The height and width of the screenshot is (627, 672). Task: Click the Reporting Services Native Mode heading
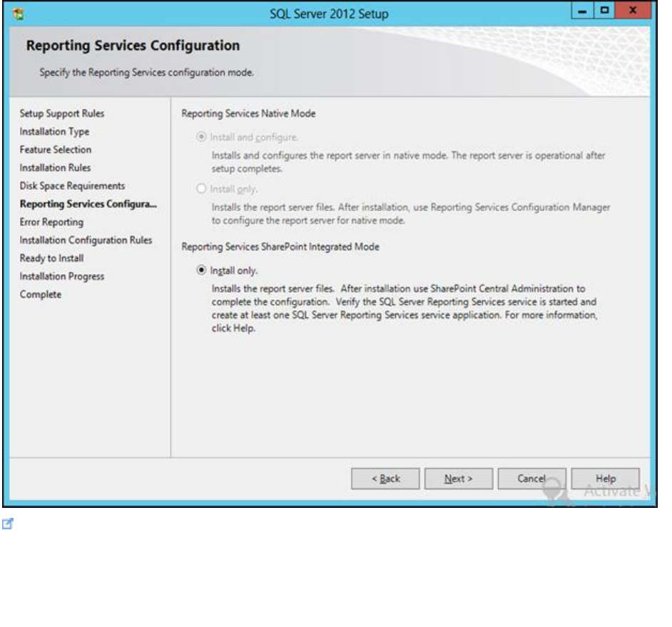(x=248, y=113)
